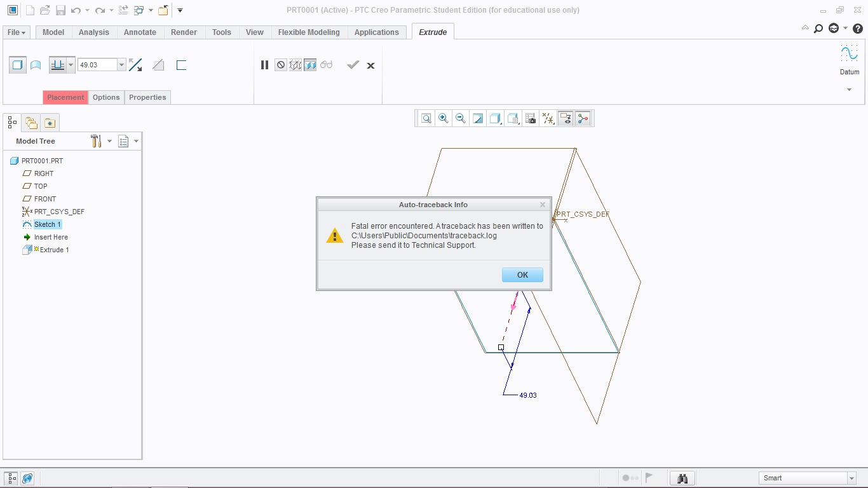Select the Favorites navigator tab
Image resolution: width=868 pixels, height=488 pixels.
tap(50, 123)
